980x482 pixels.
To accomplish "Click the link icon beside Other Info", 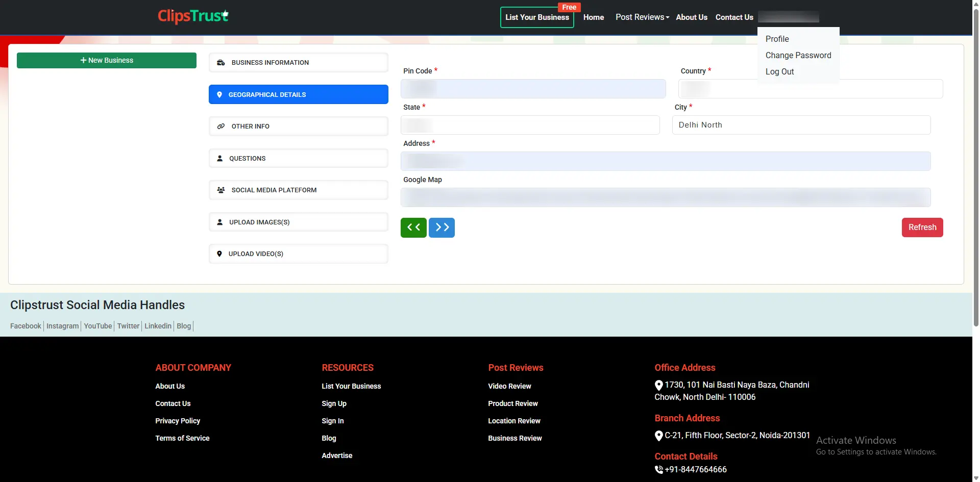I will coord(221,126).
